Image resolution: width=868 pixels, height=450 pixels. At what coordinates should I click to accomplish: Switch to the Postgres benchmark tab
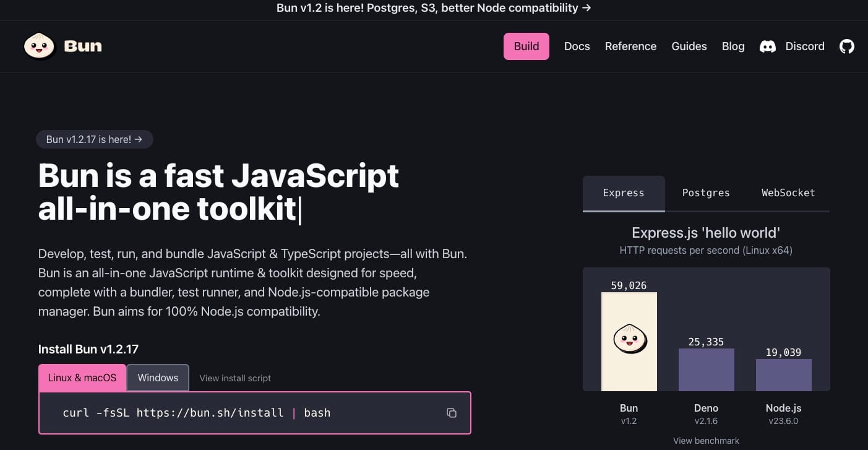[x=705, y=193]
